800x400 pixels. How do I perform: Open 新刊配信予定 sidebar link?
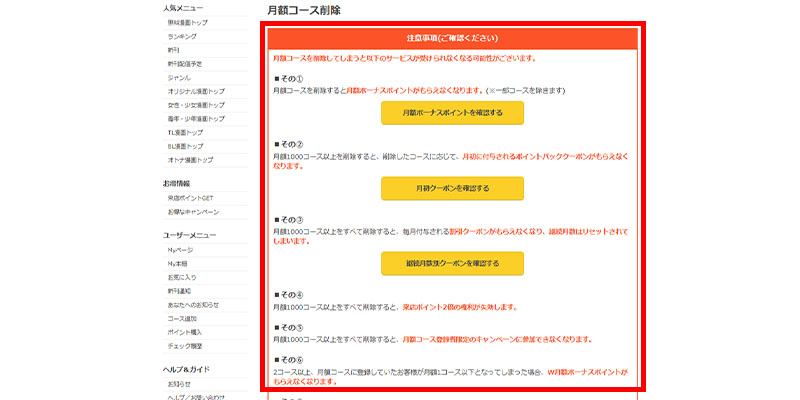click(187, 63)
